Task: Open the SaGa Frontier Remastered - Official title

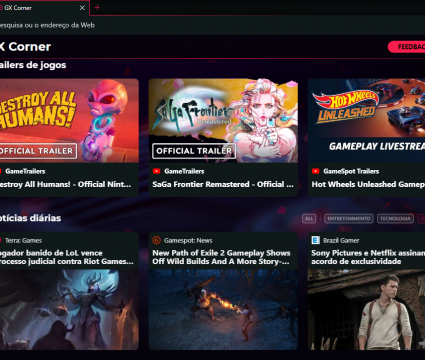Action: [223, 184]
